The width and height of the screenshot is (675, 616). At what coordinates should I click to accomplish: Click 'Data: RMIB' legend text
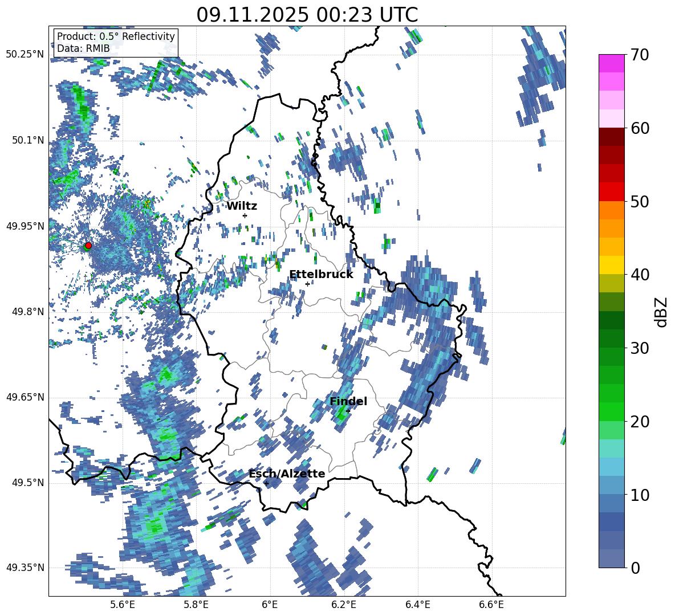pos(83,48)
